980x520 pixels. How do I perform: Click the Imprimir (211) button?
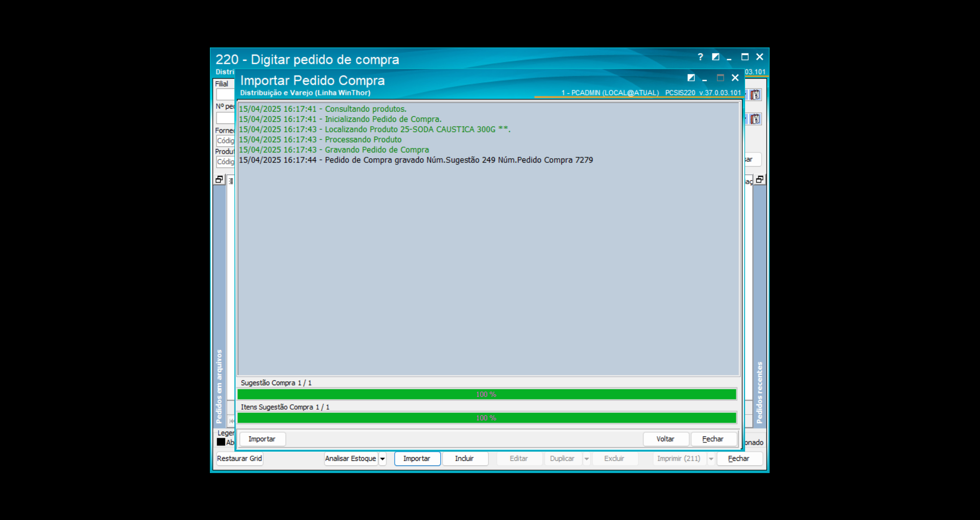[679, 458]
